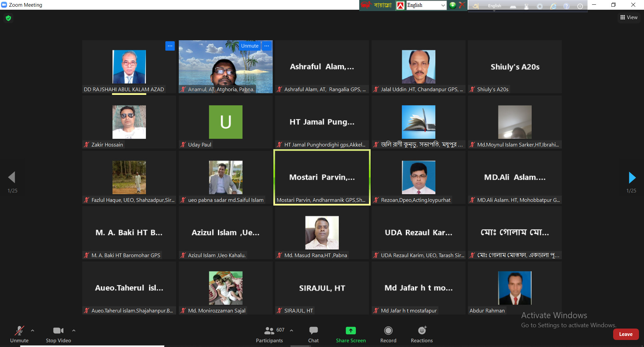Screen dimensions: 644x347
Task: Select the HT Jamal Punghordighi tile
Action: pyautogui.click(x=322, y=122)
